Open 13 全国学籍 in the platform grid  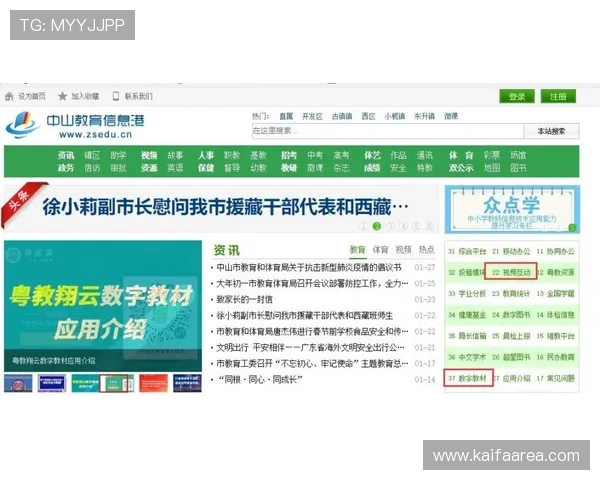coord(555,294)
